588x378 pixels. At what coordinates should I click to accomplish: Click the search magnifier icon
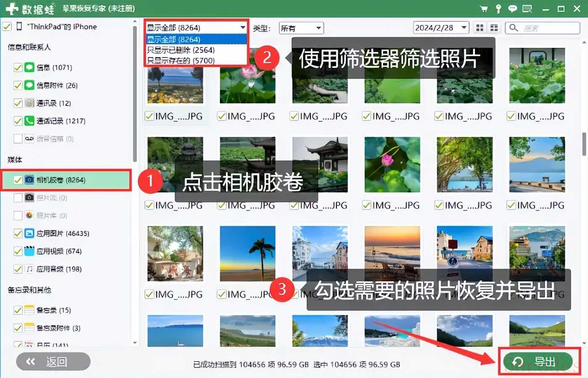(x=513, y=28)
